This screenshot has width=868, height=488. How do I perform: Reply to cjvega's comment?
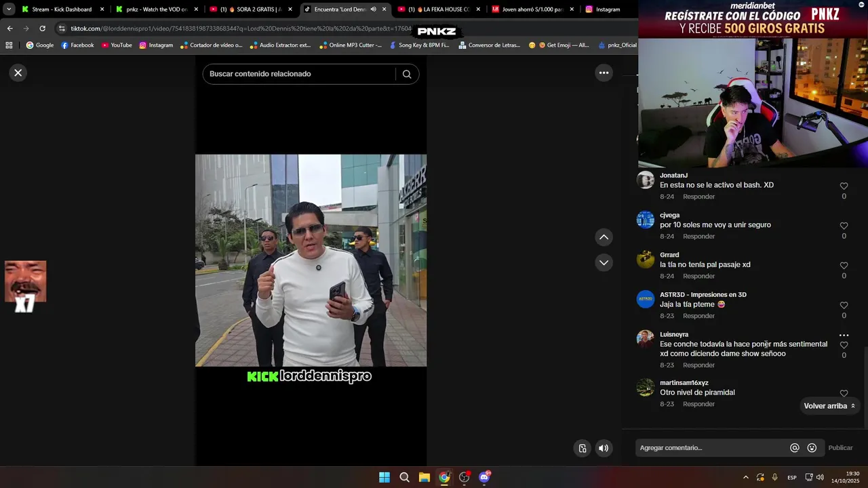pos(698,237)
